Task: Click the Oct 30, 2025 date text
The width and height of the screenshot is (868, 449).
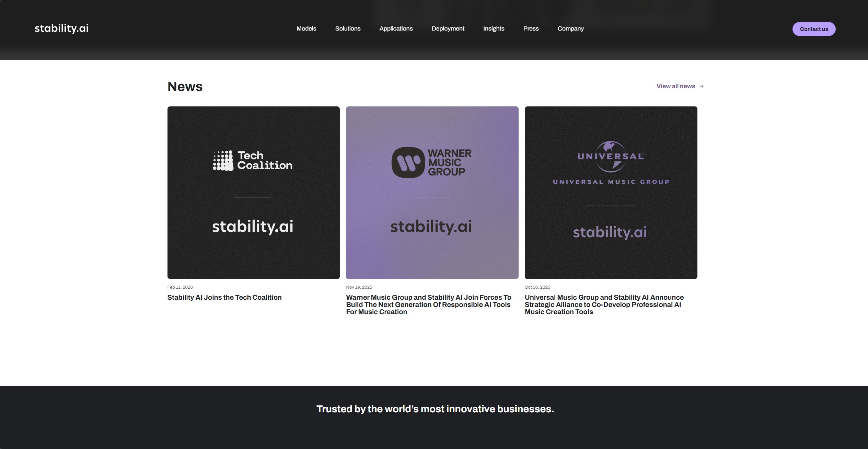Action: coord(537,287)
